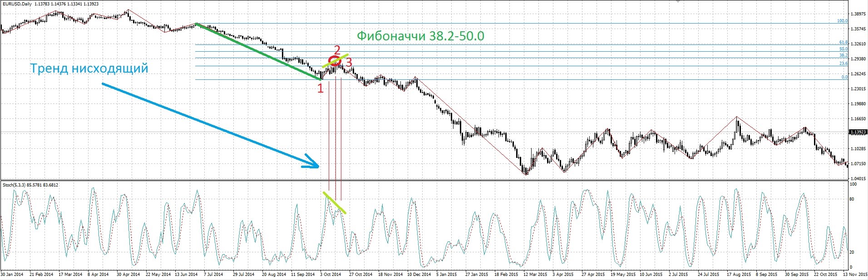Click the 18 Nov 2014 date label
Screen dimensions: 868x280
[x=390, y=275]
